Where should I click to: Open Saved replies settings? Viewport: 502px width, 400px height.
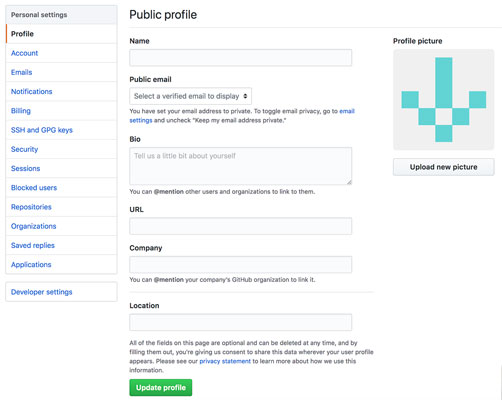[61, 245]
